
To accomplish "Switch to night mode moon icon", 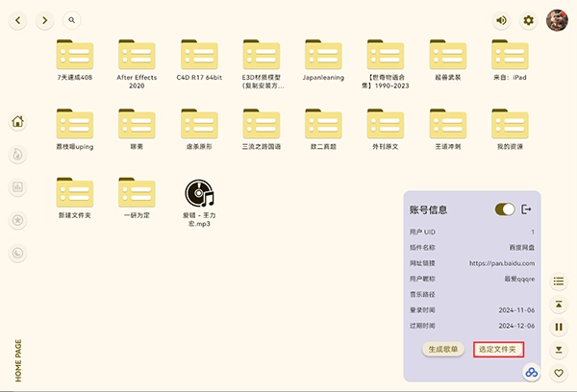I will click(x=18, y=253).
